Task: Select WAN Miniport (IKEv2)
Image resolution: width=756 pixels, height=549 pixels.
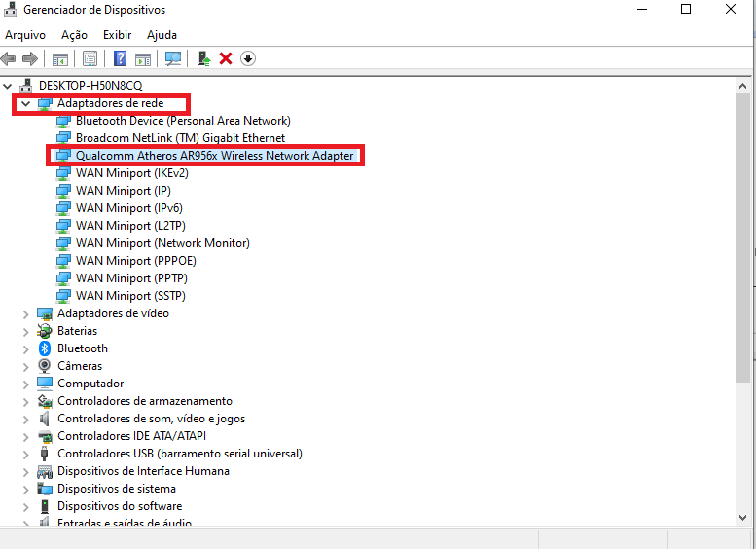Action: (x=131, y=173)
